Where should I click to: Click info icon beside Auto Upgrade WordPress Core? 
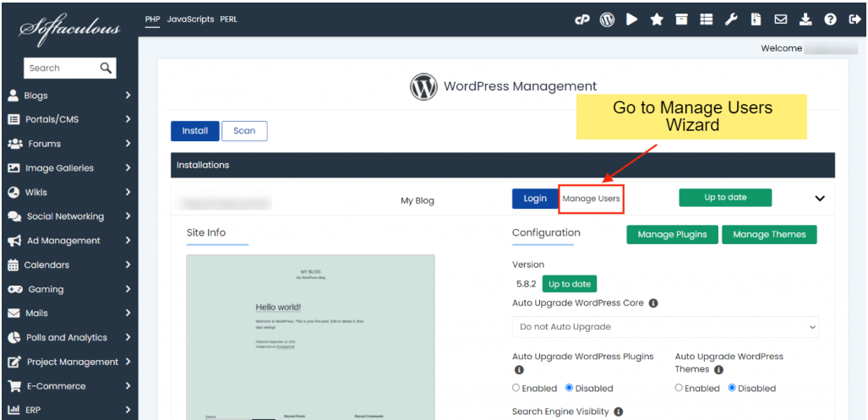coord(653,303)
